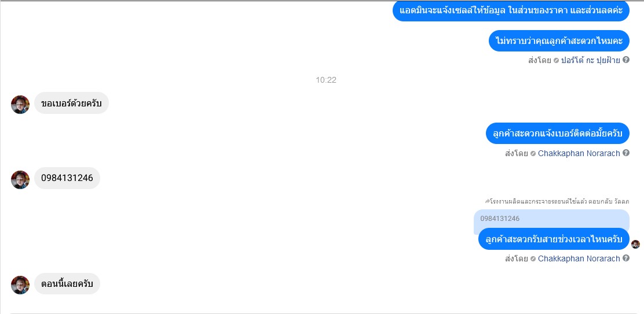
Task: Open profile picture next to 0984131246 message
Action: coord(20,179)
